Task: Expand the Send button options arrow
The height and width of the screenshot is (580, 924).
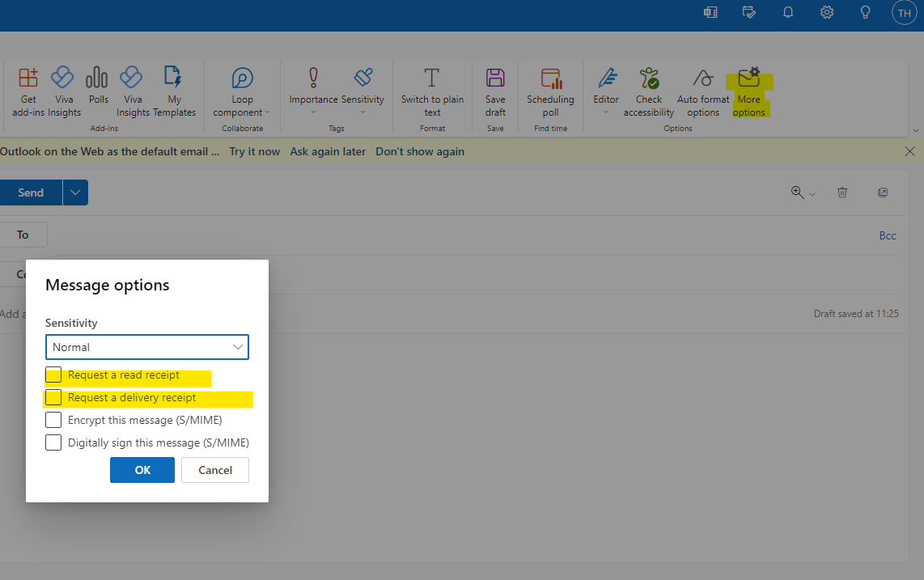Action: (74, 193)
